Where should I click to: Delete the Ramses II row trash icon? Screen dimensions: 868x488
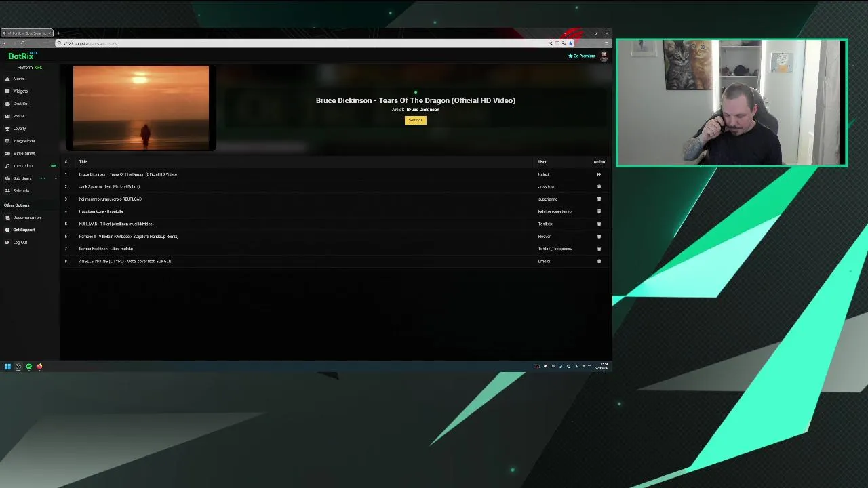(599, 236)
